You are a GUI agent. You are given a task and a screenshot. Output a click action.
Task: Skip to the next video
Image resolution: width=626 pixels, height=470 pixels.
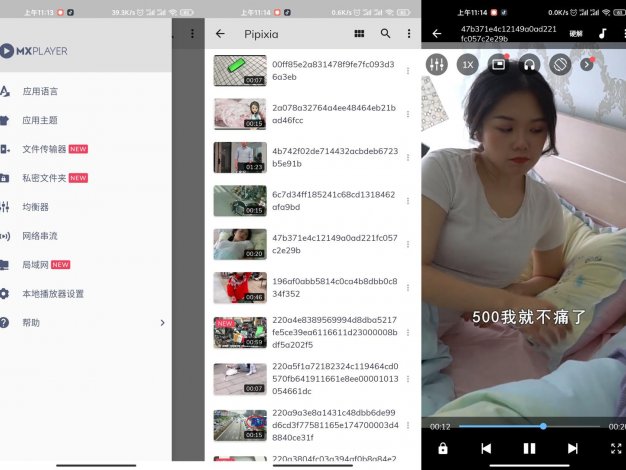point(573,448)
